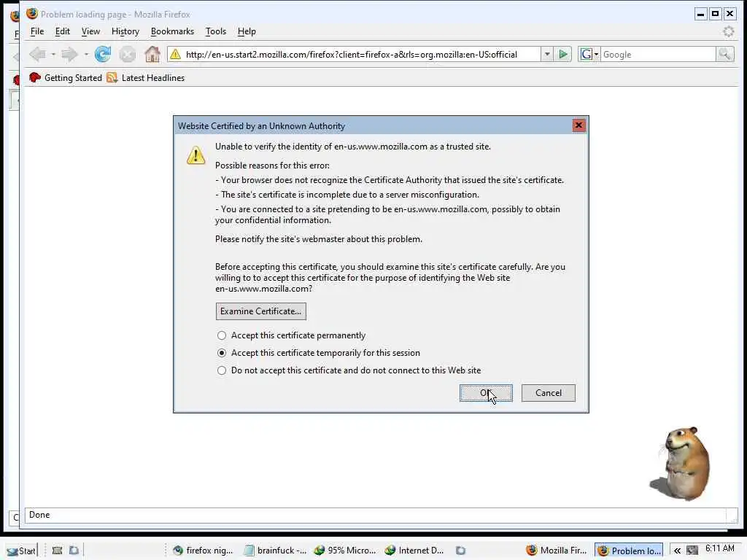Screen dimensions: 747x560
Task: Switch to the brainfuck taskbar window
Action: [x=275, y=551]
